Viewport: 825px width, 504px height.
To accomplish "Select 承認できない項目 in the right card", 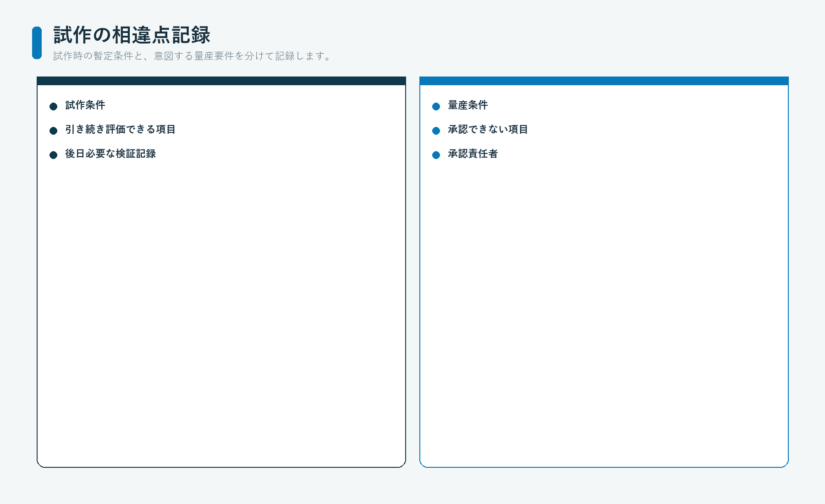I will (x=488, y=129).
